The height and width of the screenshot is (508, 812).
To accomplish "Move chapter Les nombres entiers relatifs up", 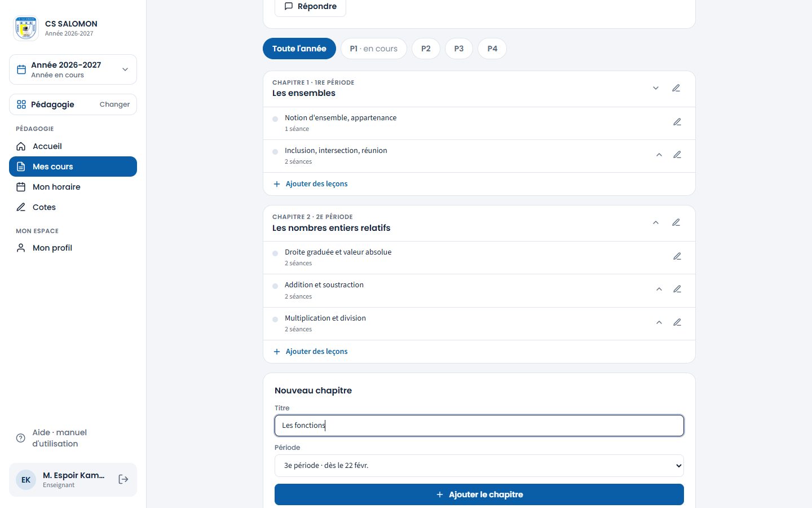I will point(656,222).
